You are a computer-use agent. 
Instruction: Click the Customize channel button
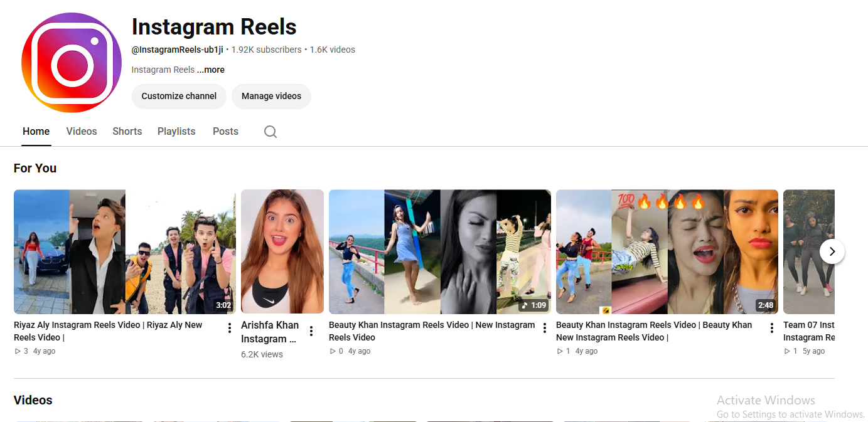pos(179,97)
